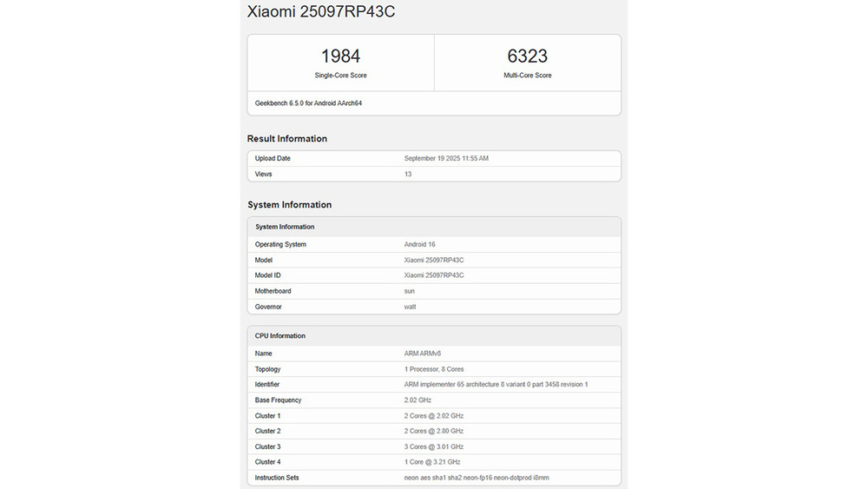Click the Cluster 1 label
The height and width of the screenshot is (489, 868).
pos(267,416)
